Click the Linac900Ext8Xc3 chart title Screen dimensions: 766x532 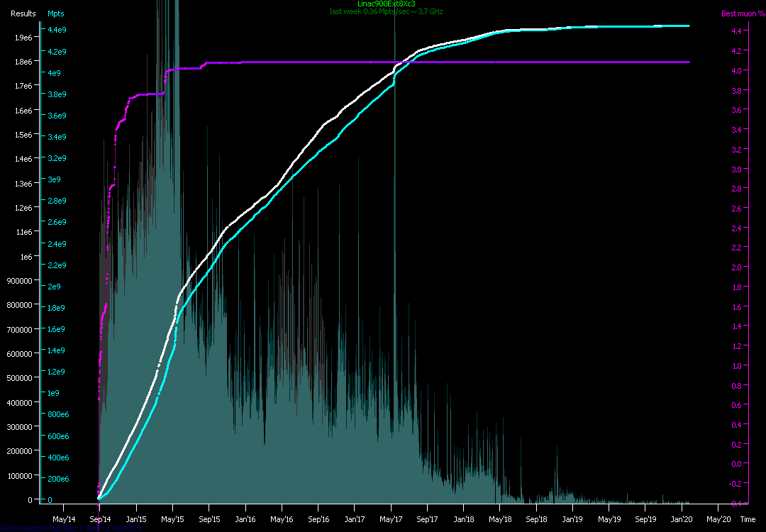pos(387,4)
